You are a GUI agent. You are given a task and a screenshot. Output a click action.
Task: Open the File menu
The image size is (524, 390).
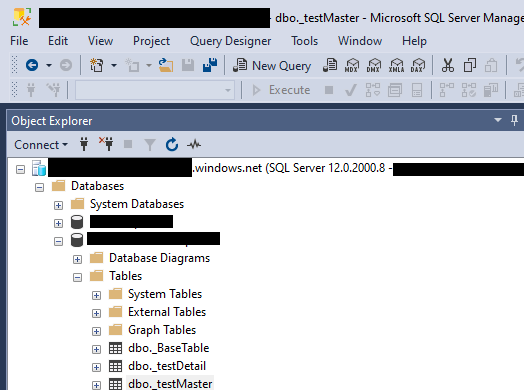pos(19,41)
